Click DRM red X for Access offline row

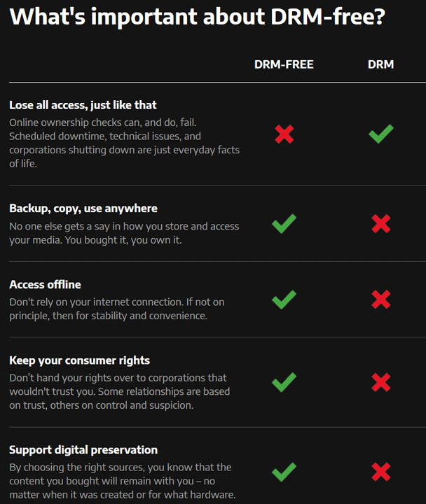coord(380,300)
